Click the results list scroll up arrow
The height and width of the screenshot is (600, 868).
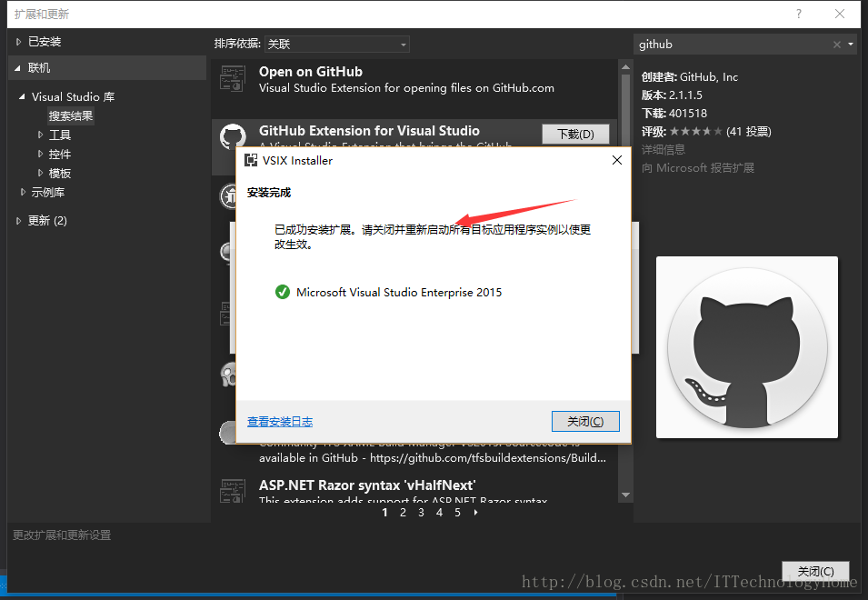pos(625,67)
